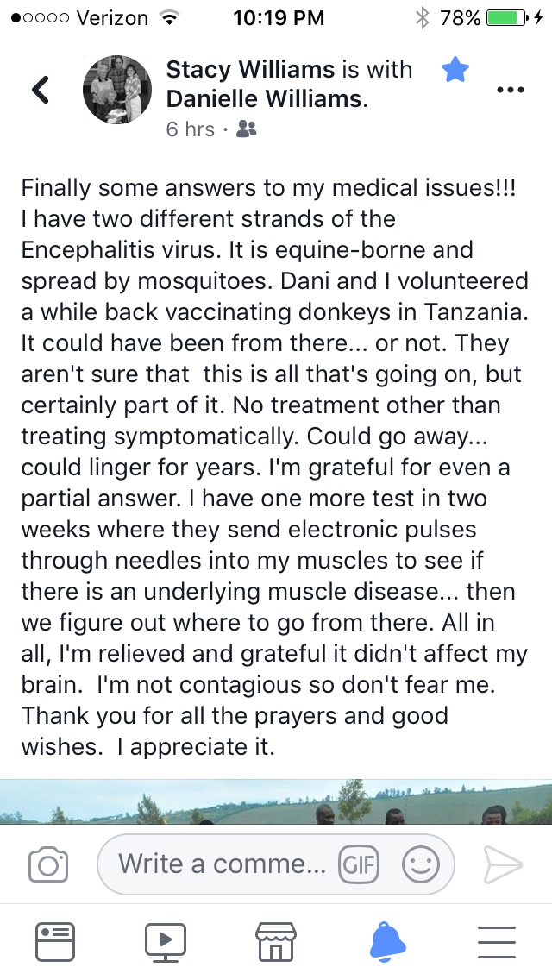Switch to the Watch video tab
Image resolution: width=552 pixels, height=980 pixels.
(x=166, y=941)
